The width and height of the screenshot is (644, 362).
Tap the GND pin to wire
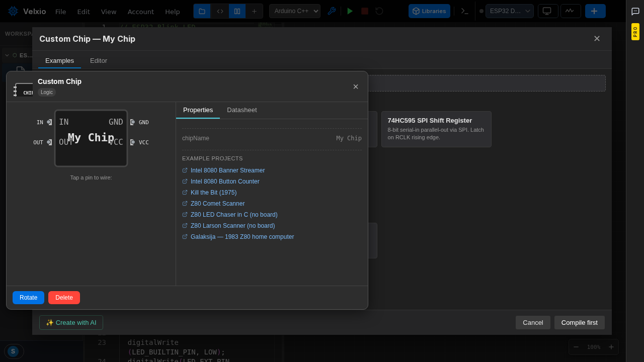[x=132, y=122]
